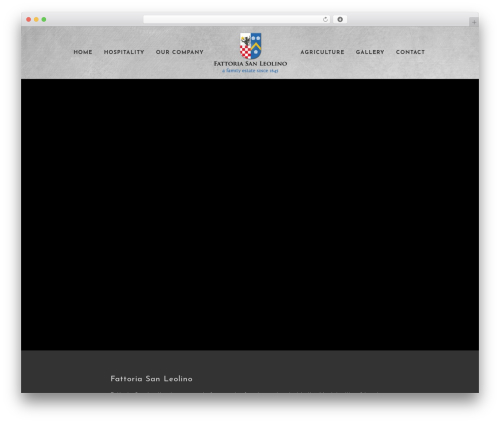Click the green maximize window button

tap(44, 19)
